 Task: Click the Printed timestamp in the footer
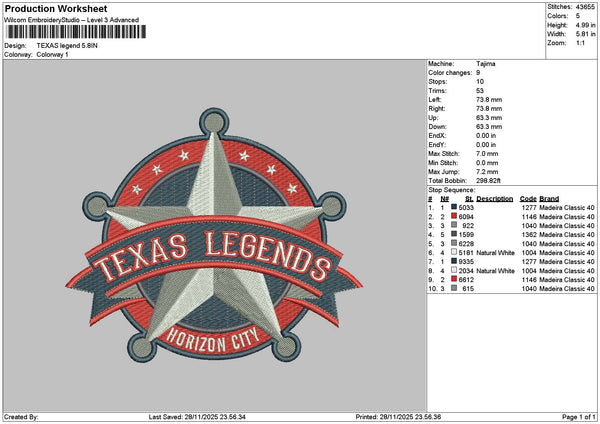[x=398, y=417]
